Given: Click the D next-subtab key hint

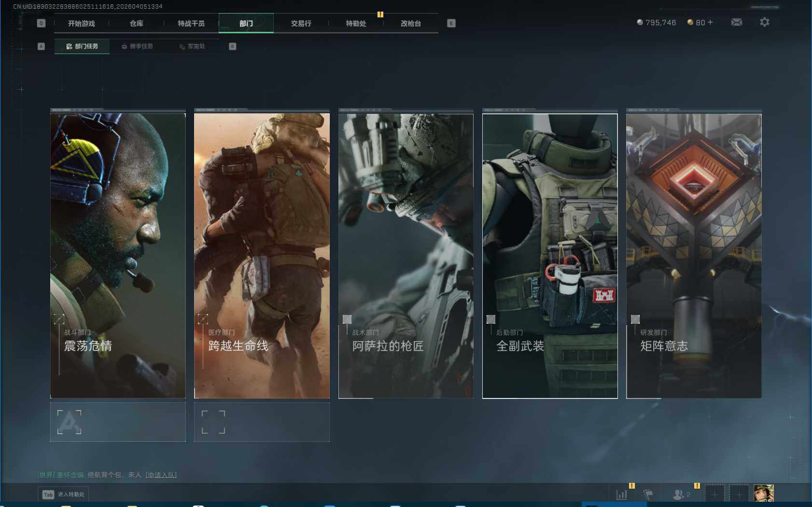Looking at the screenshot, I should pos(233,46).
